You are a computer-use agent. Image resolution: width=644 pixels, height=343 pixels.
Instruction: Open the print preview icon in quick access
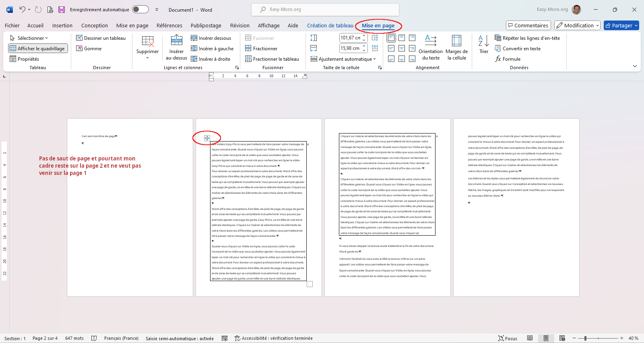[x=50, y=10]
